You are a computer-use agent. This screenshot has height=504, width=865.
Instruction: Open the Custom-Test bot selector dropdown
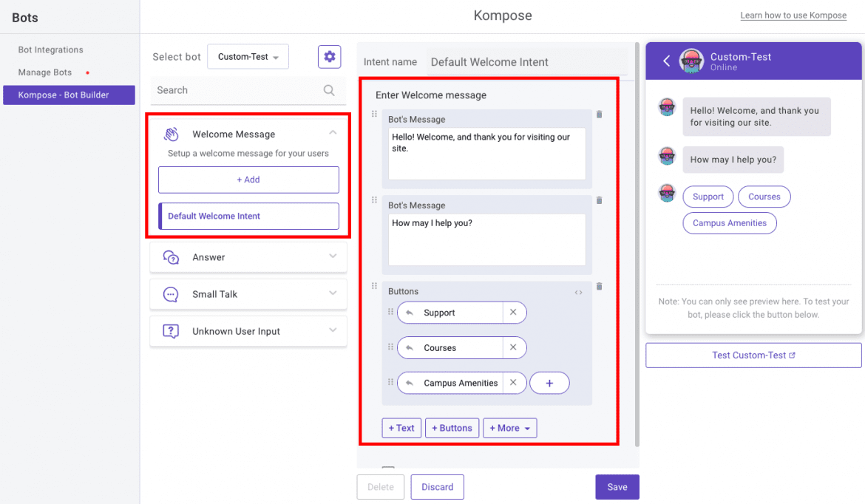pos(248,56)
